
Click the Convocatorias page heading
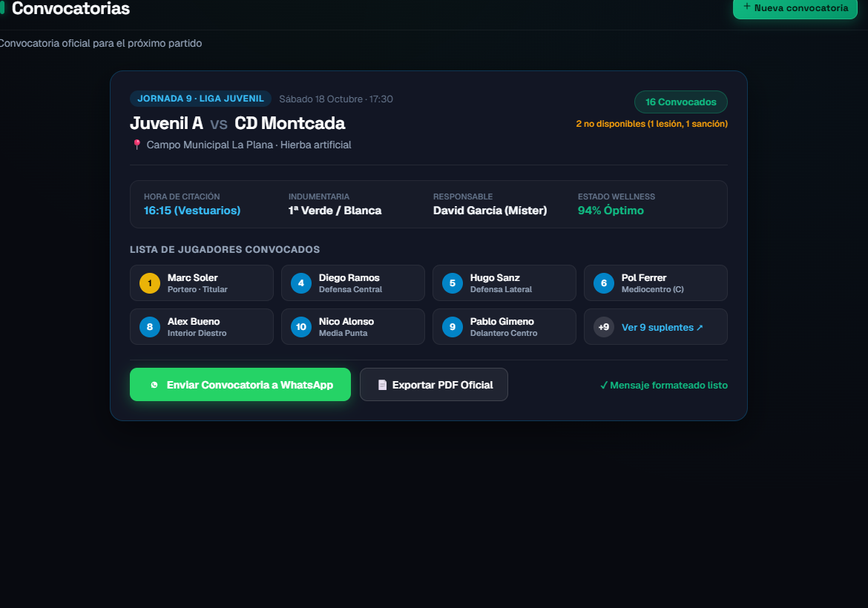pyautogui.click(x=71, y=8)
